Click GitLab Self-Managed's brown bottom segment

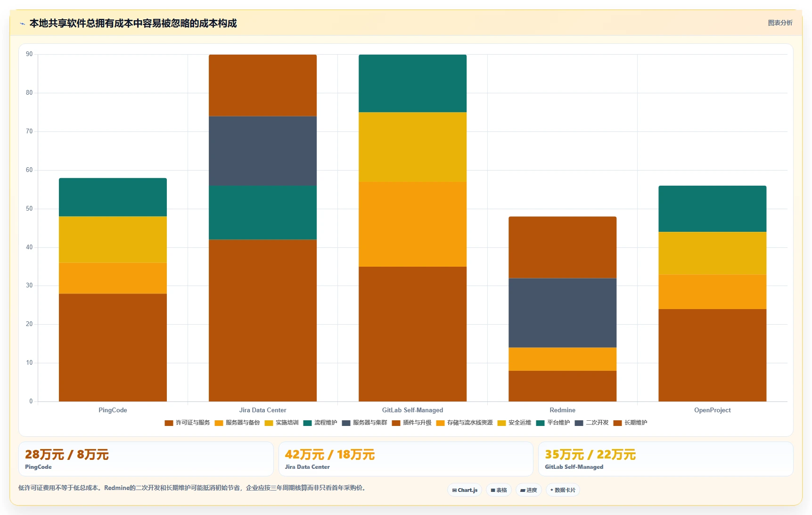(412, 334)
